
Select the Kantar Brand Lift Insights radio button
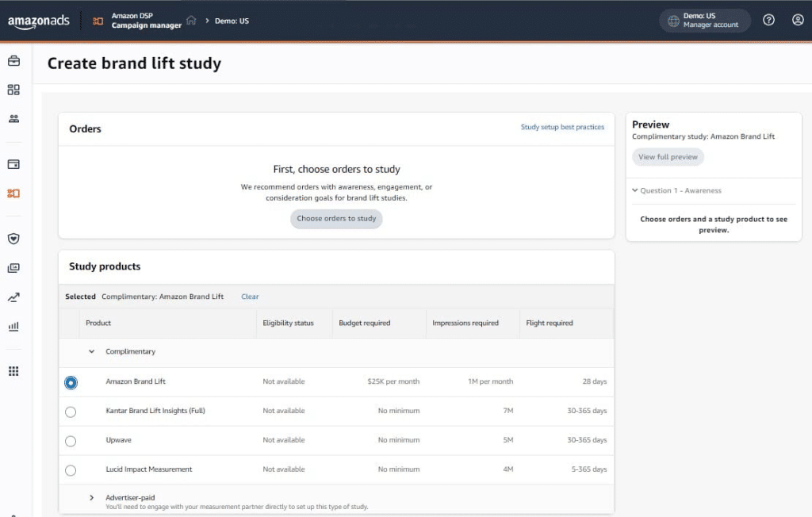click(71, 412)
